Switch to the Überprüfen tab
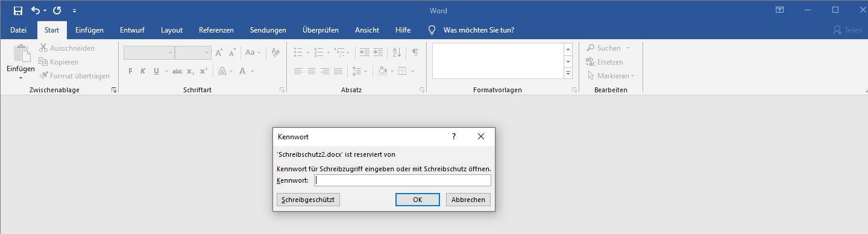 pyautogui.click(x=321, y=30)
